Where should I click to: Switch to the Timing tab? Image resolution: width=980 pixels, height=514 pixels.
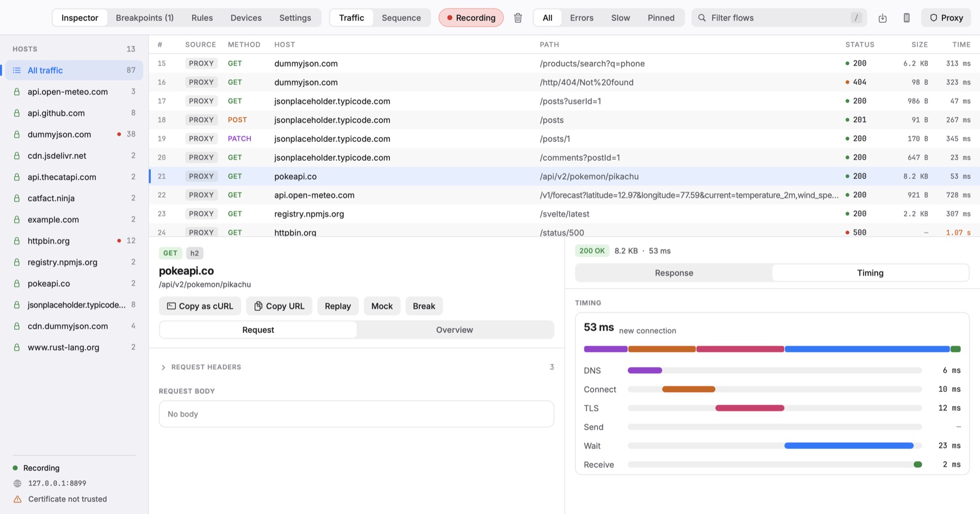pyautogui.click(x=870, y=273)
